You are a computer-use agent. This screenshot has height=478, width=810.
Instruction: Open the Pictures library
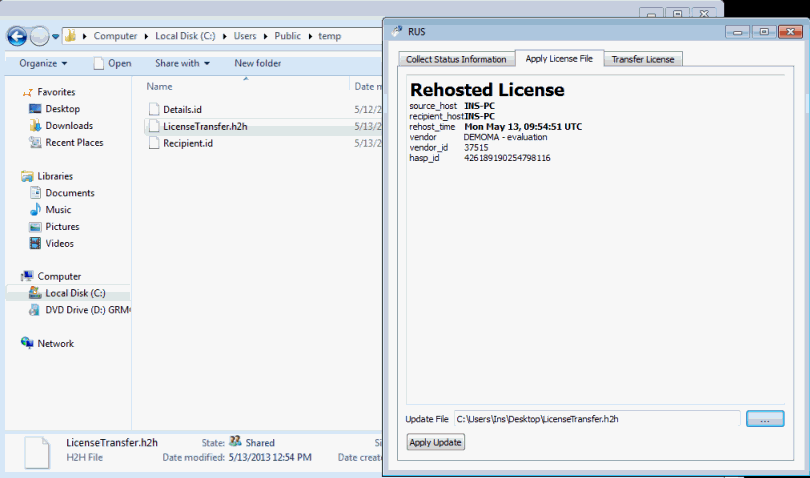click(62, 227)
